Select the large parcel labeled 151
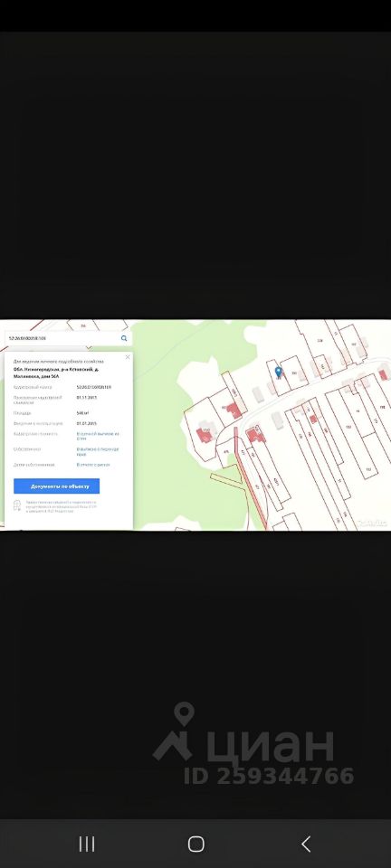Viewport: 391px width, 868px height. (x=348, y=428)
